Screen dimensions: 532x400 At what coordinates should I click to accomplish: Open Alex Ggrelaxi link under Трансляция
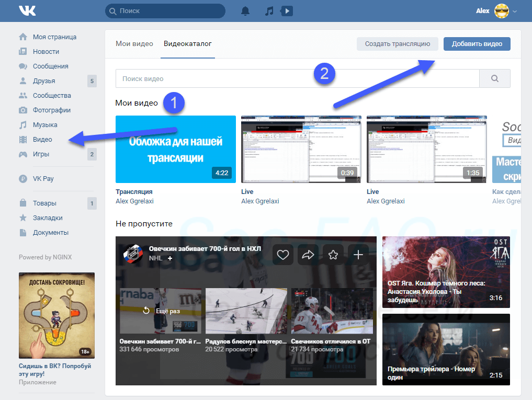pyautogui.click(x=134, y=201)
